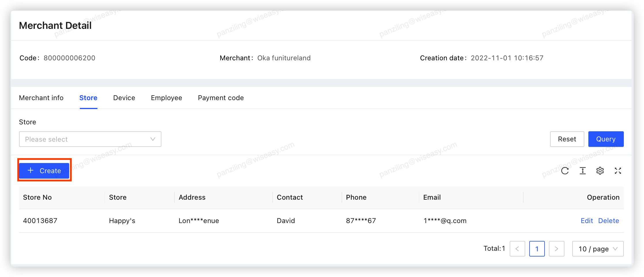The width and height of the screenshot is (644, 277).
Task: Reset the store filter
Action: [x=567, y=139]
